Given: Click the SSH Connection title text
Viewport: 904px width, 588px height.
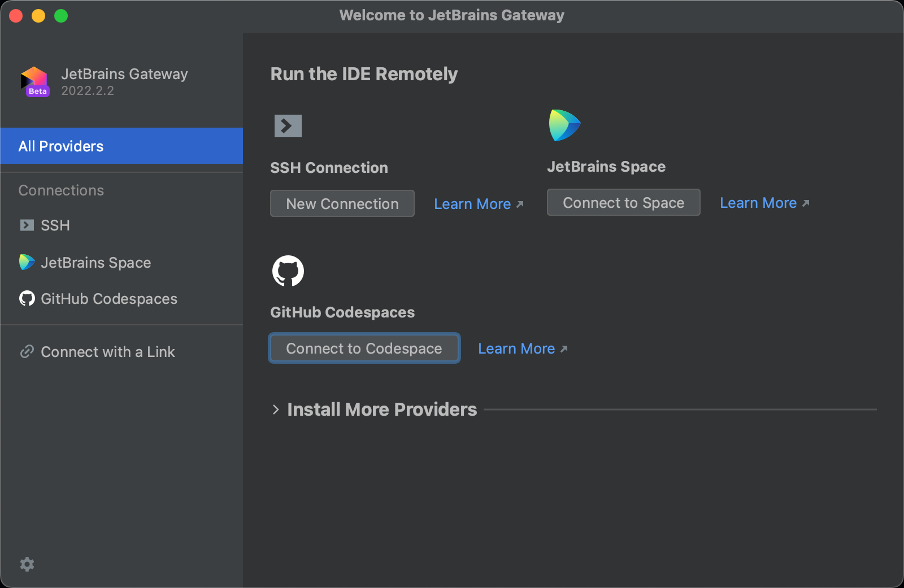Looking at the screenshot, I should tap(329, 168).
